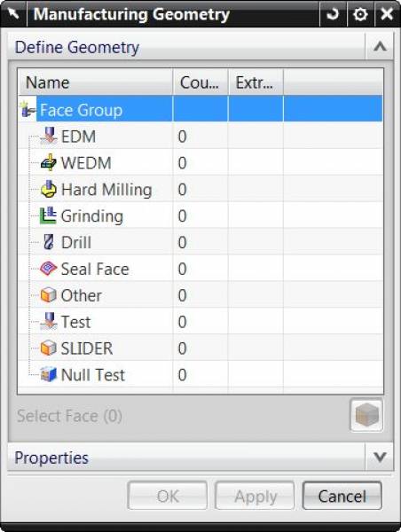The width and height of the screenshot is (401, 532).
Task: Click the Hard Milling cutter icon
Action: tap(48, 189)
